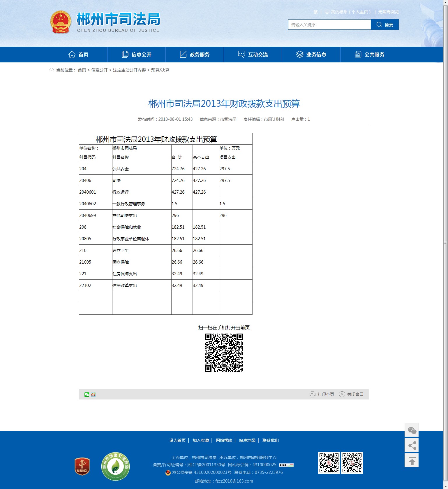This screenshot has height=489, width=448.
Task: Open floating WeChat sidebar button
Action: point(412,430)
